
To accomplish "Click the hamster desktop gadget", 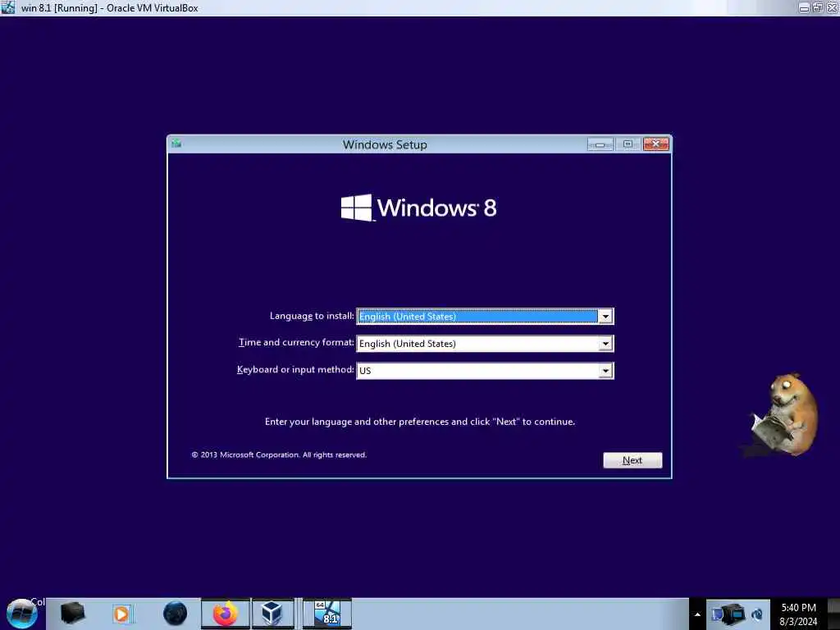I will (x=783, y=415).
